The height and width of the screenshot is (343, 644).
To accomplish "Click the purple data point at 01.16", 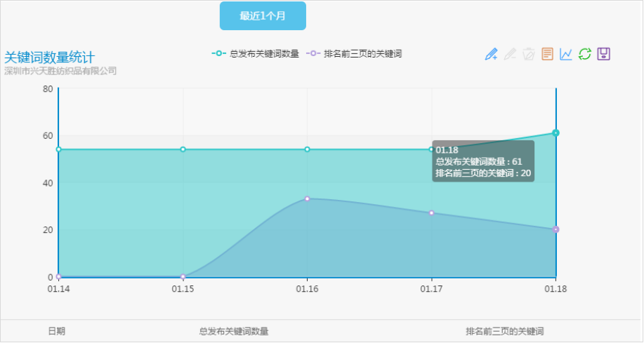I will pyautogui.click(x=308, y=199).
